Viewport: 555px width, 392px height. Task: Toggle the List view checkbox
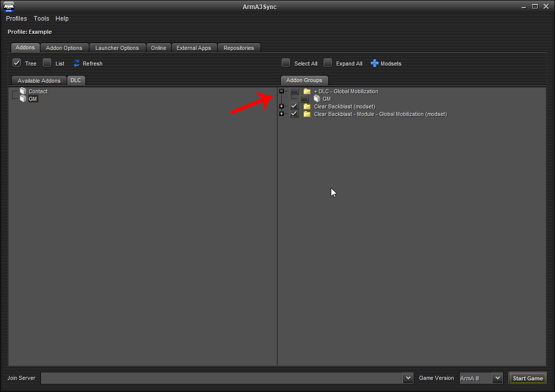click(x=47, y=63)
